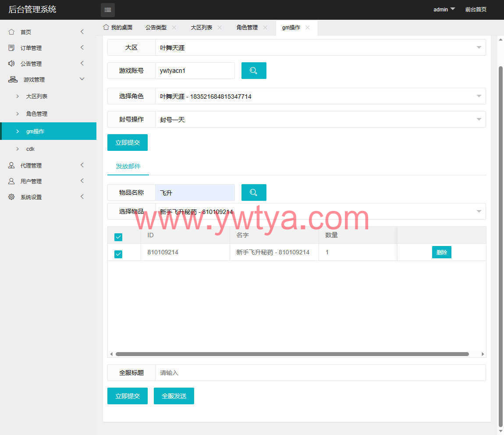Image resolution: width=504 pixels, height=435 pixels.
Task: Switch to the 角色管理 tab
Action: pos(247,27)
